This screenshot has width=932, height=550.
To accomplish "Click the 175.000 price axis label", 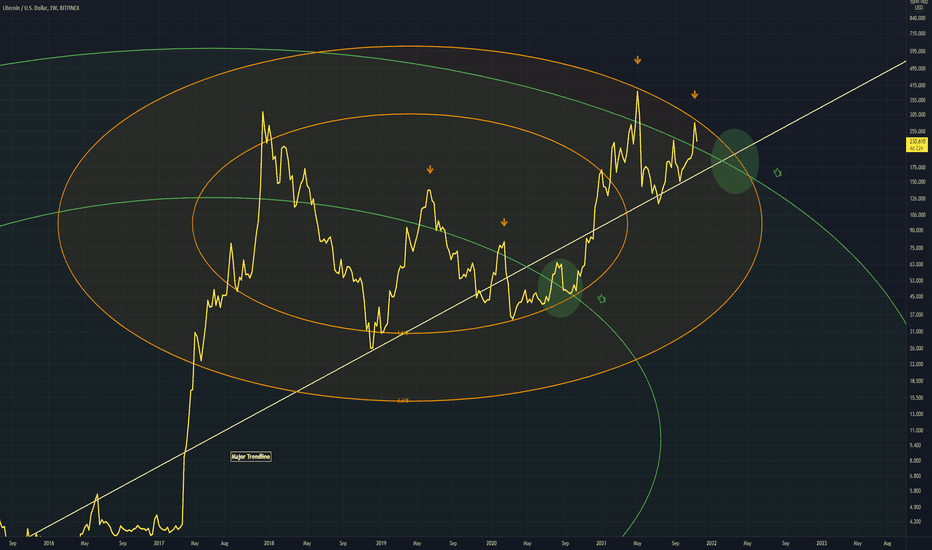I will pos(918,168).
